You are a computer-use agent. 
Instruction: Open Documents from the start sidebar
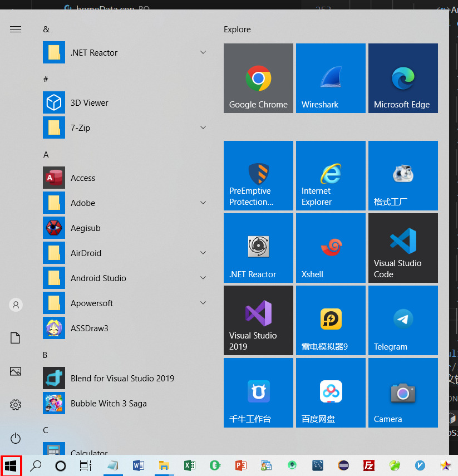15,337
